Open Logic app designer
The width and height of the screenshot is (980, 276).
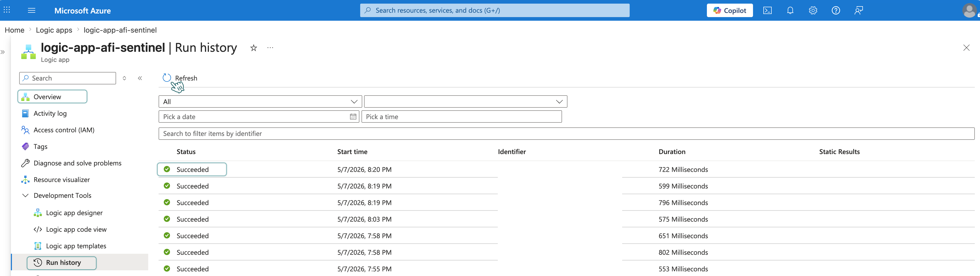[x=74, y=213]
